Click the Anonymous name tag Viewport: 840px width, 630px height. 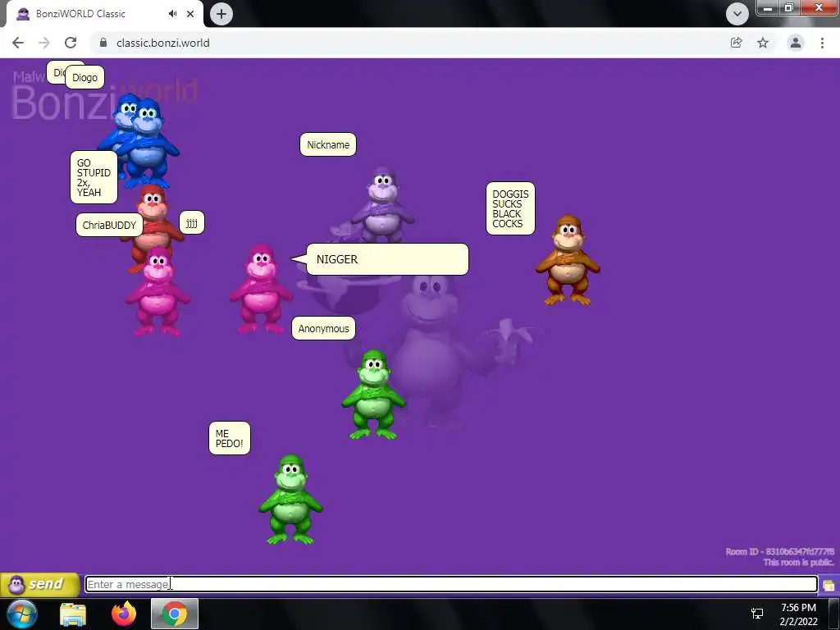pos(323,328)
